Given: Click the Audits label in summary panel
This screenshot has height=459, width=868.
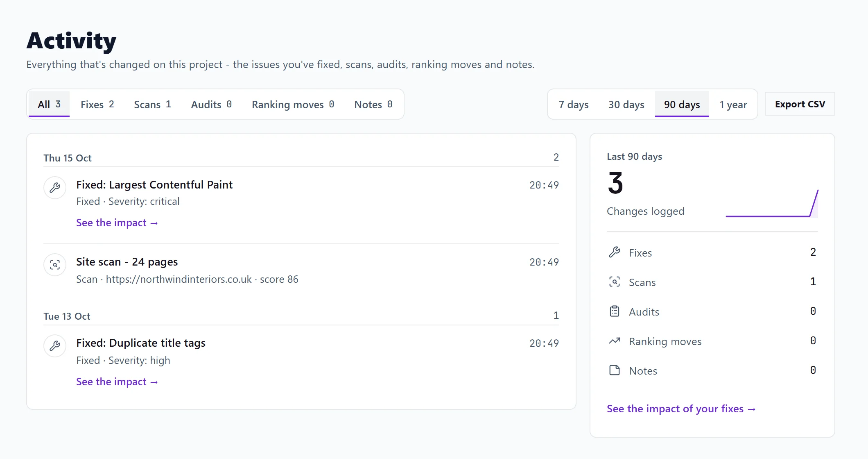Looking at the screenshot, I should 644,312.
